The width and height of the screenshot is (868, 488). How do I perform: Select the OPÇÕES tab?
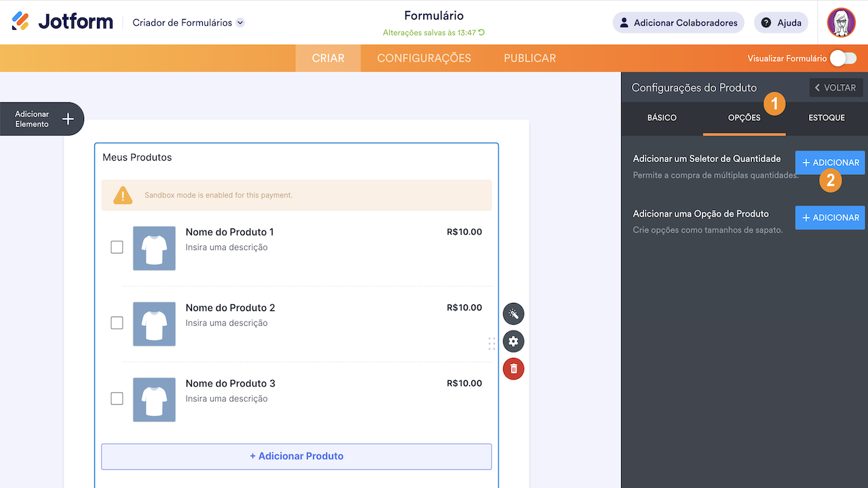[744, 118]
